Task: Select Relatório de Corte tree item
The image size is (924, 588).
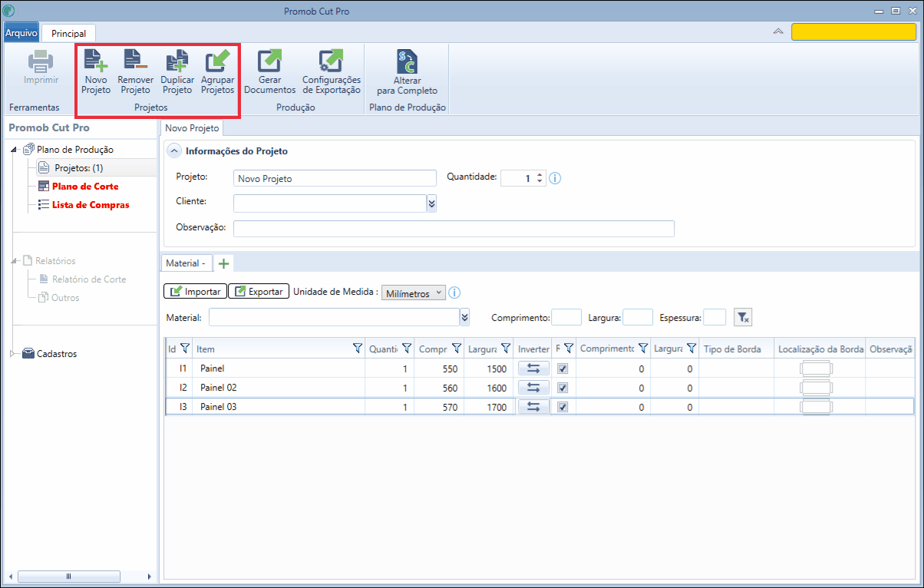Action: 89,279
